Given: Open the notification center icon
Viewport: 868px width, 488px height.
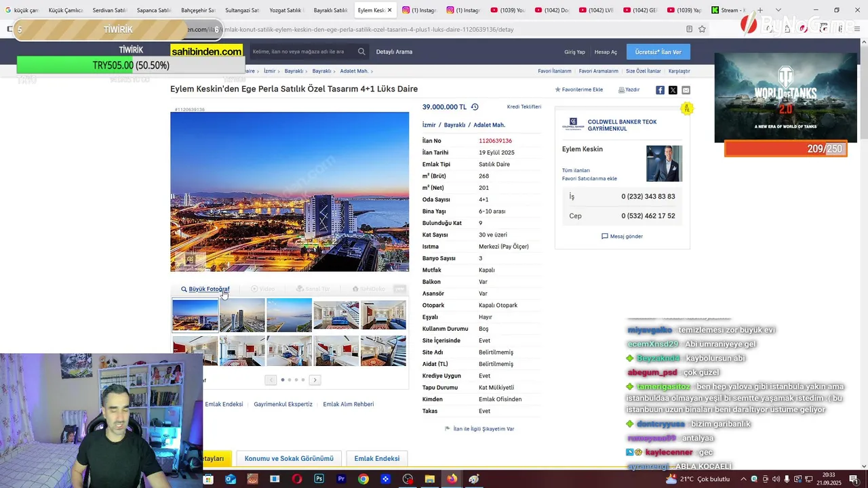Looking at the screenshot, I should pos(854,479).
